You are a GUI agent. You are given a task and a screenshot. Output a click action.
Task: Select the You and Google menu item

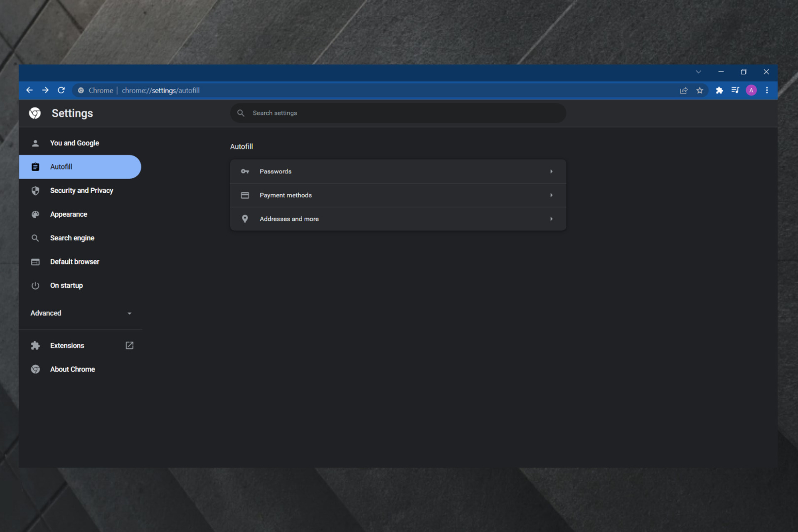pyautogui.click(x=74, y=143)
